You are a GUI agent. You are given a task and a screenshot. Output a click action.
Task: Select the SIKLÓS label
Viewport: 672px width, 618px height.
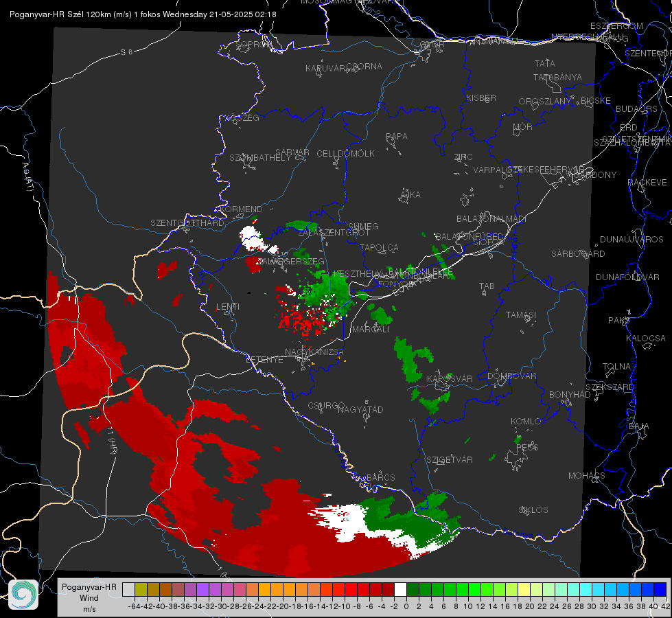(533, 510)
